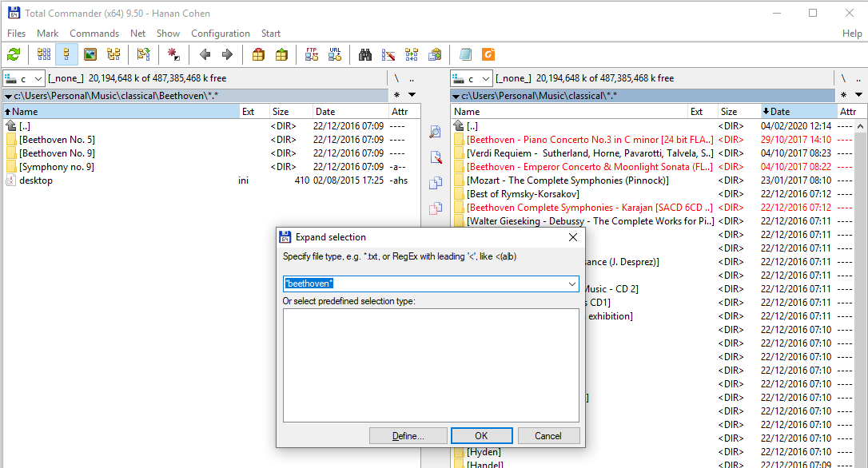Go forward with the right arrow icon
The height and width of the screenshot is (468, 868).
point(227,54)
